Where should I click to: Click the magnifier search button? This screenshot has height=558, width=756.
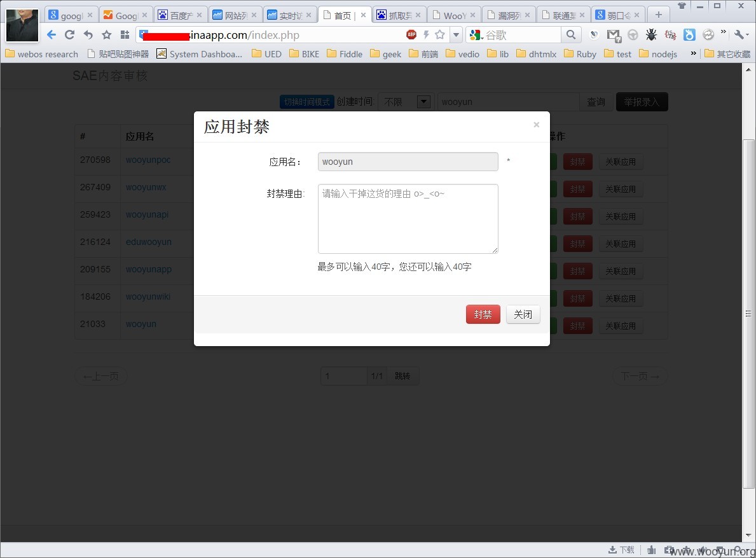pyautogui.click(x=571, y=35)
